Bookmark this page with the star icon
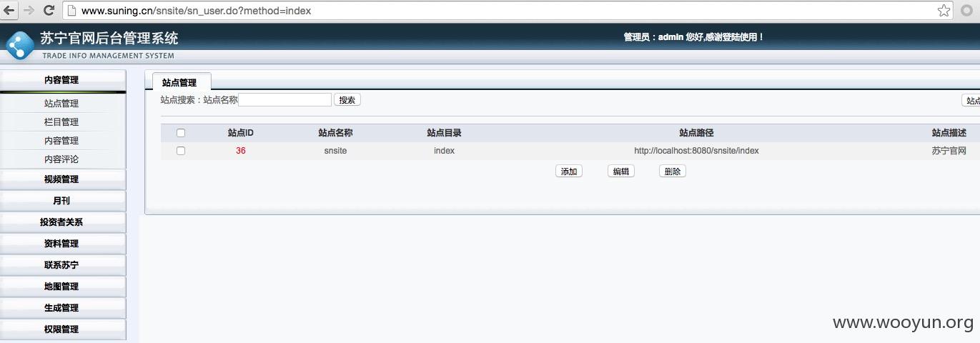980x343 pixels. [944, 11]
